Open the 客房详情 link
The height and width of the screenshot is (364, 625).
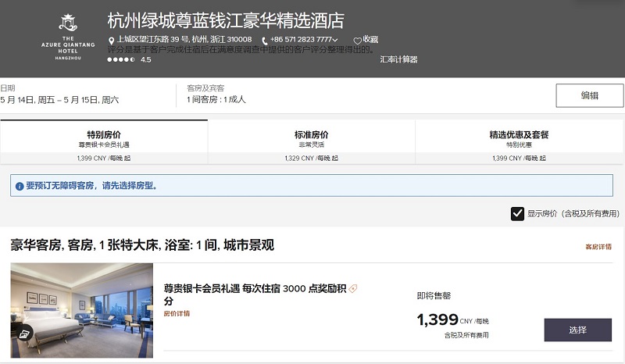[x=598, y=247]
